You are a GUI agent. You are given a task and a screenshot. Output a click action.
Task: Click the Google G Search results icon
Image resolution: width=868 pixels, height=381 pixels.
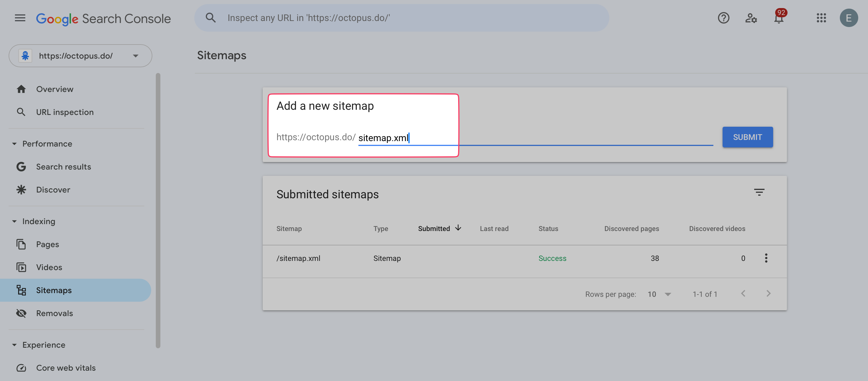[x=21, y=166]
